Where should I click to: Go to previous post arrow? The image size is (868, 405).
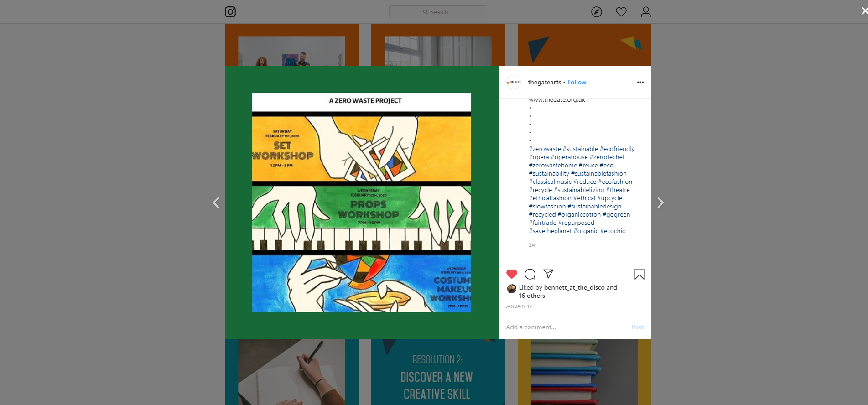[x=216, y=202]
